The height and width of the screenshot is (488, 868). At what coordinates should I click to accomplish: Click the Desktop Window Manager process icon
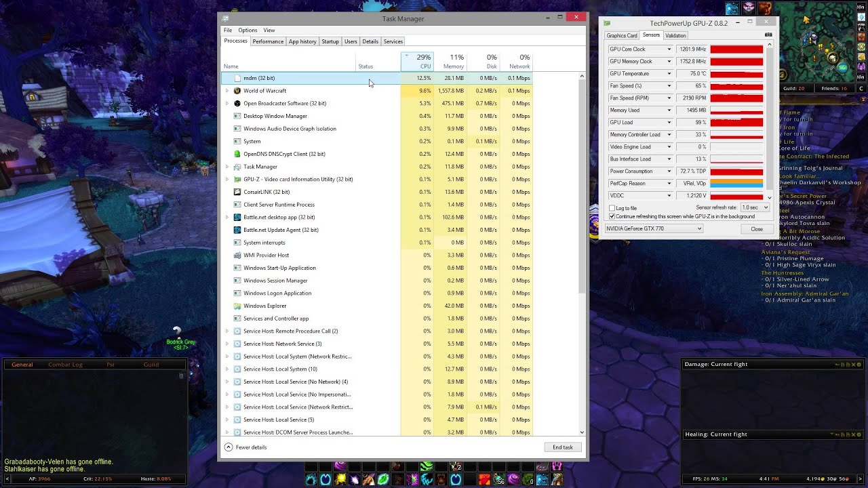237,116
